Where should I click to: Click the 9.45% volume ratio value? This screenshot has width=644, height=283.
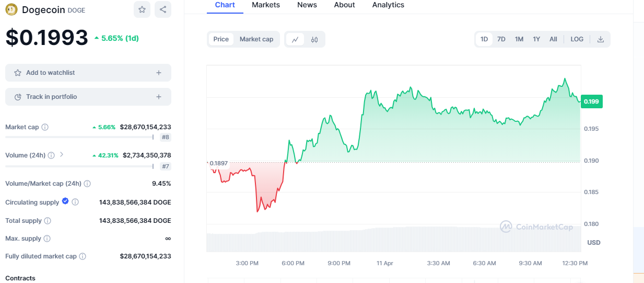pyautogui.click(x=161, y=184)
